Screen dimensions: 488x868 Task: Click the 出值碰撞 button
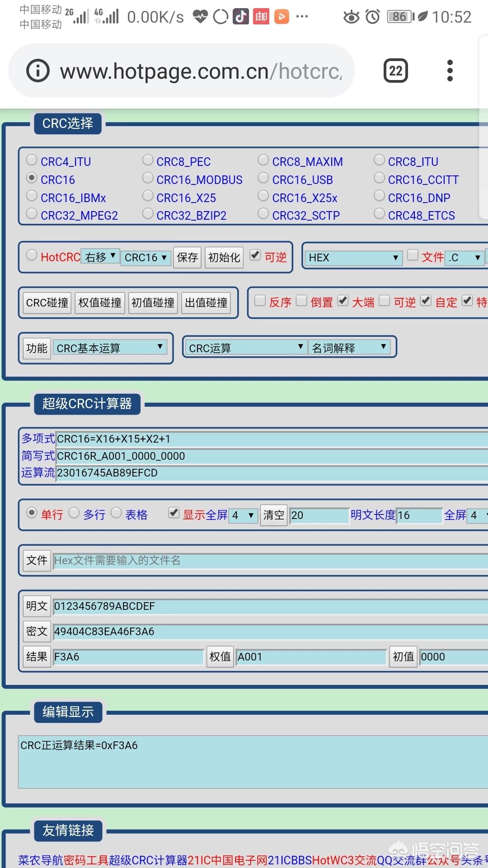[x=206, y=302]
